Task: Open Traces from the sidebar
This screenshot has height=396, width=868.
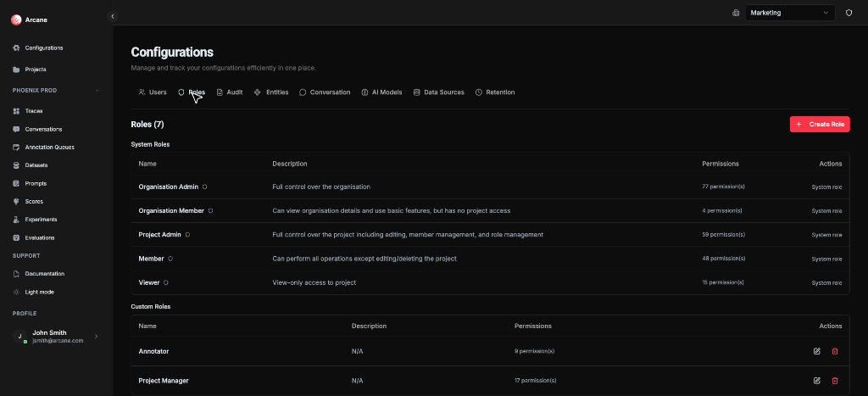Action: pos(34,111)
